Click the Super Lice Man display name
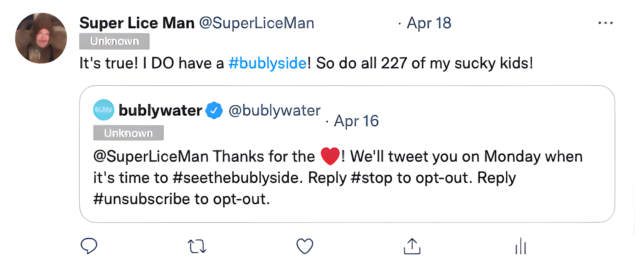 [x=137, y=23]
